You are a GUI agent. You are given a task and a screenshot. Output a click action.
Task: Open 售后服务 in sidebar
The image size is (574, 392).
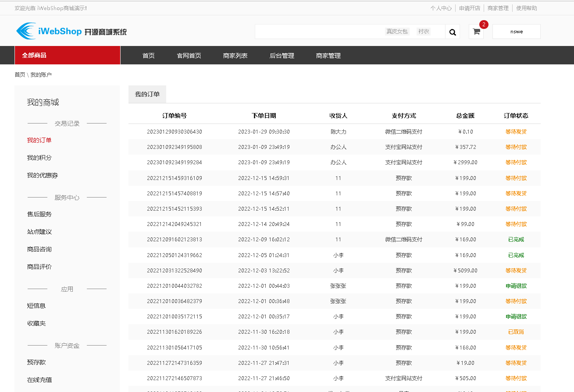[39, 214]
